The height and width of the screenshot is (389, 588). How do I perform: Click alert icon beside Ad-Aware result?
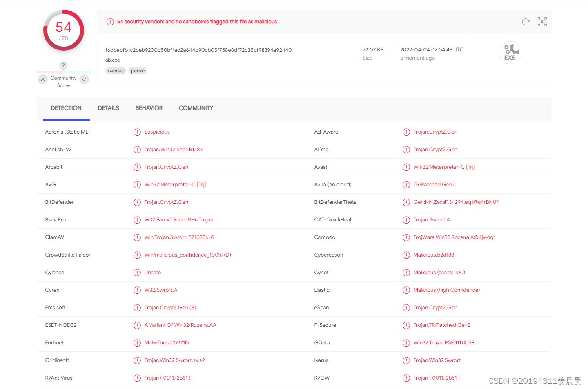(406, 132)
